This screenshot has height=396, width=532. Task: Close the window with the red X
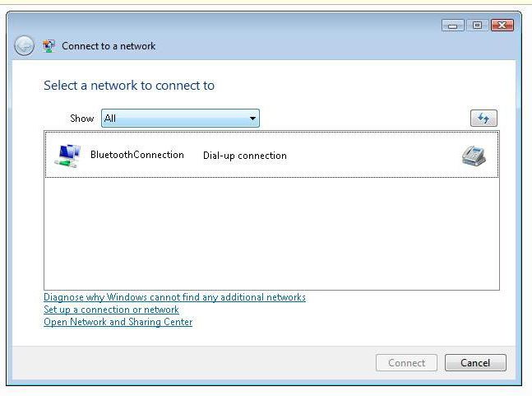(x=502, y=26)
